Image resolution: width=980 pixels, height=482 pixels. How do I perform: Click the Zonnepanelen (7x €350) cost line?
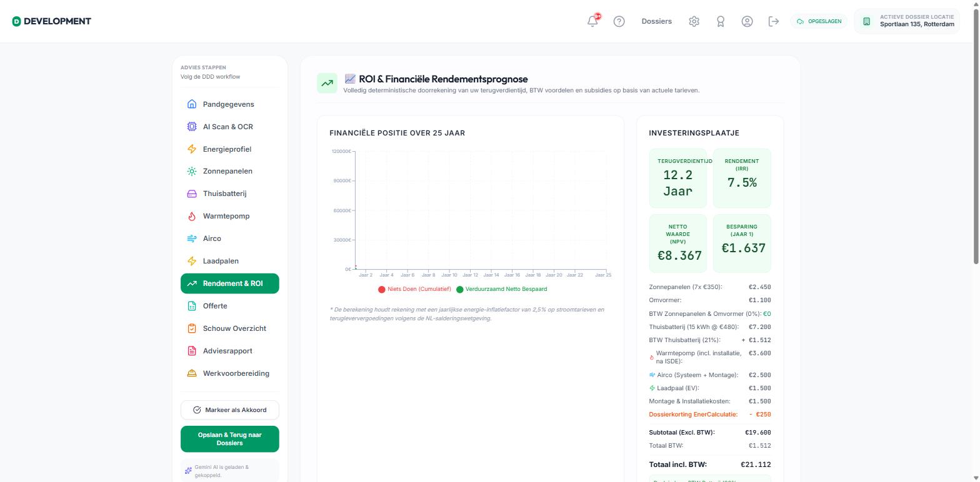click(710, 287)
